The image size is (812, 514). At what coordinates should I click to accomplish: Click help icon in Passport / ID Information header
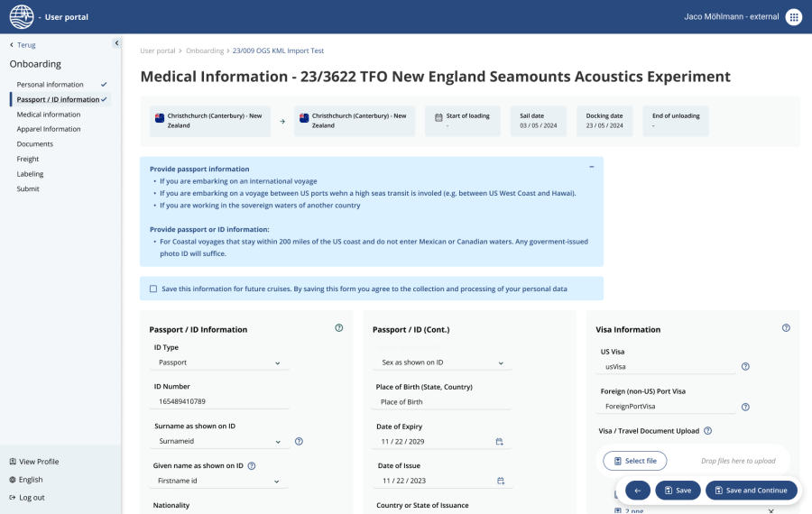(339, 328)
